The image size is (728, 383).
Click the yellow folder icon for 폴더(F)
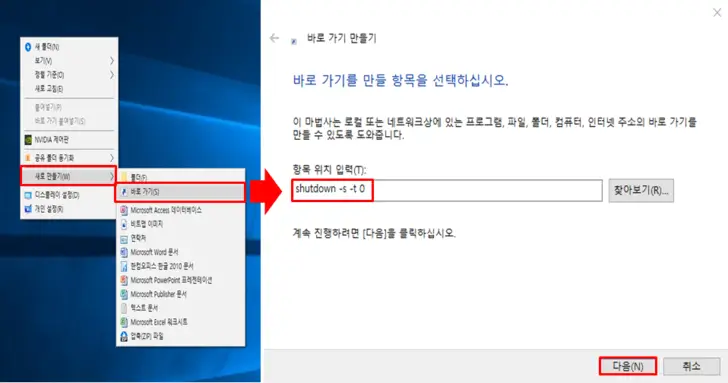124,177
